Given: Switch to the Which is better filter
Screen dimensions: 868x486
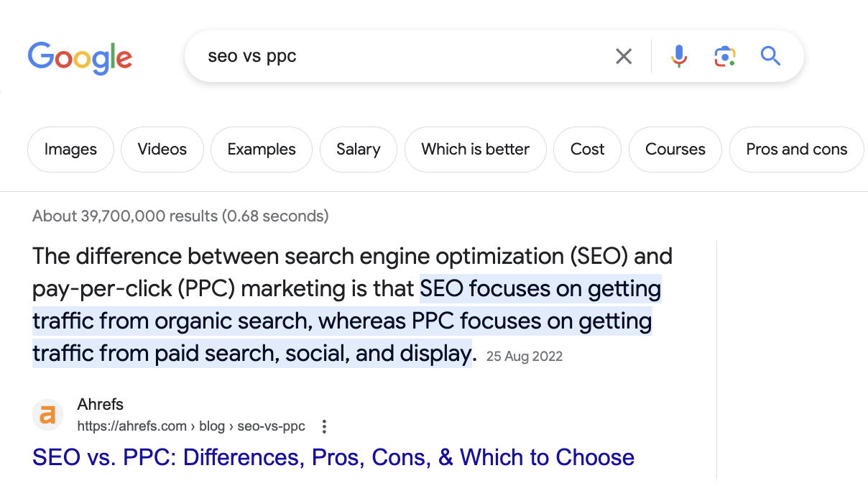Looking at the screenshot, I should (x=475, y=149).
